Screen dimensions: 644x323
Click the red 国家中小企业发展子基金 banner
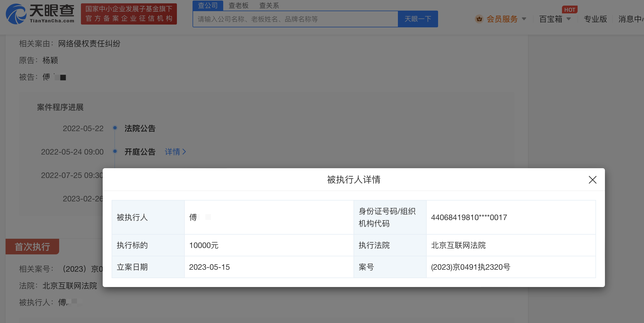[129, 14]
